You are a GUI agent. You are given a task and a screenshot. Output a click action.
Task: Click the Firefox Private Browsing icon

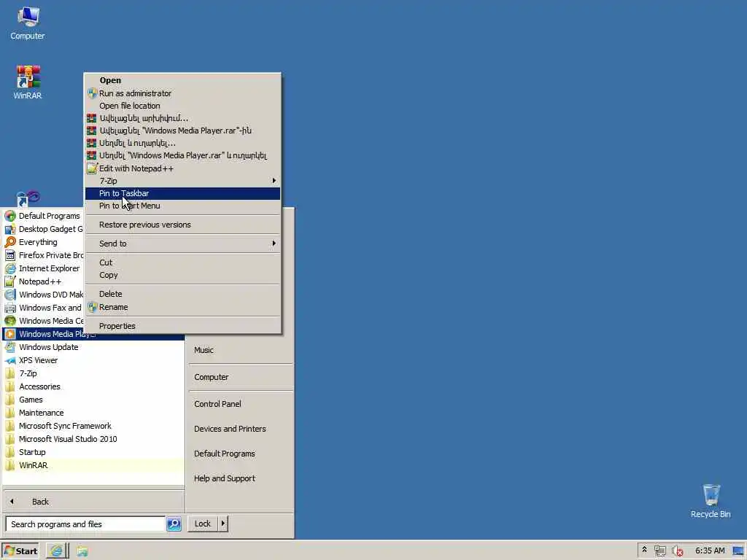(10, 255)
